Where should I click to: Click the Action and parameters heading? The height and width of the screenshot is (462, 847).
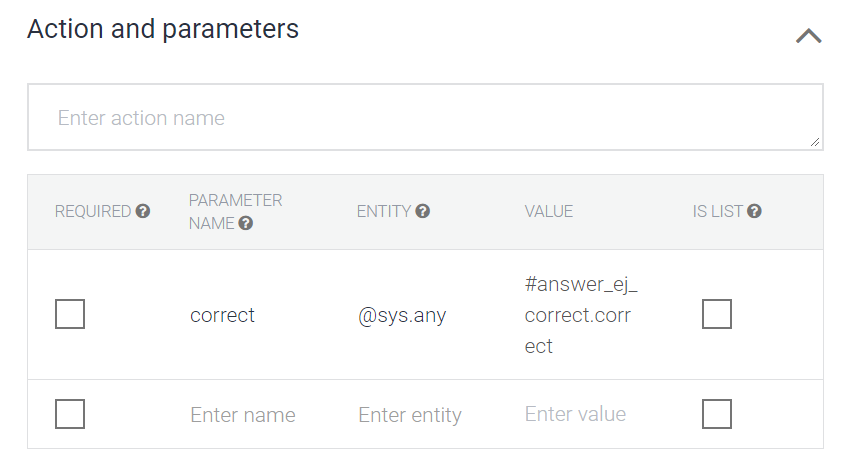point(163,30)
